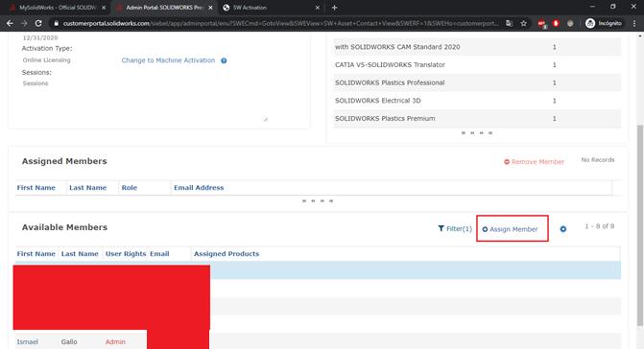Click Change to Machine Activation link
The width and height of the screenshot is (644, 349).
[x=168, y=60]
